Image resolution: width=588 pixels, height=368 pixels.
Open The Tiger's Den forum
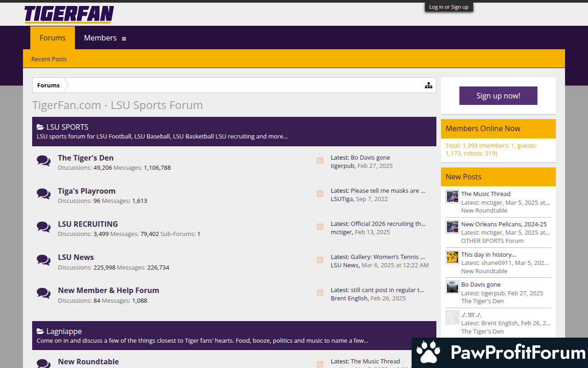click(85, 158)
